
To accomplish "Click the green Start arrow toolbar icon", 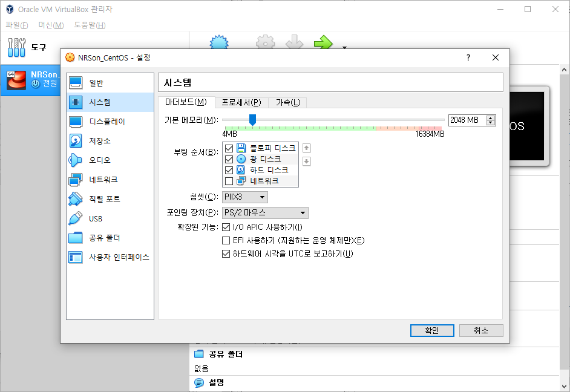I will 323,42.
